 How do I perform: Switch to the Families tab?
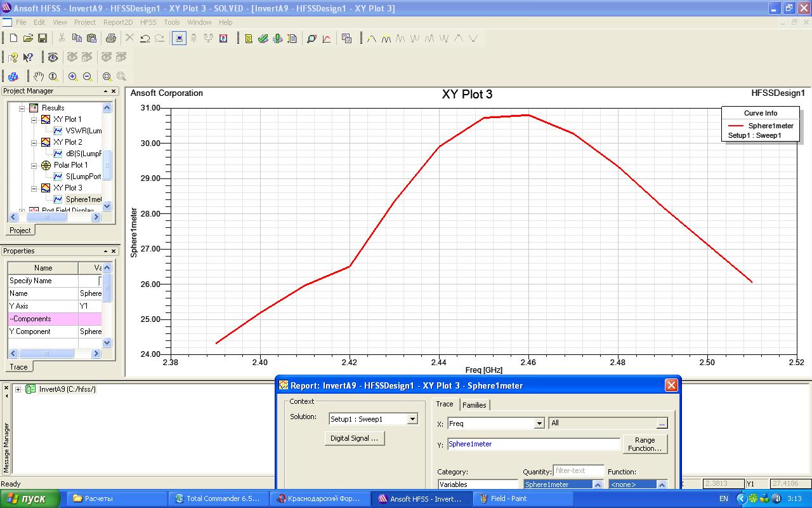pos(474,405)
